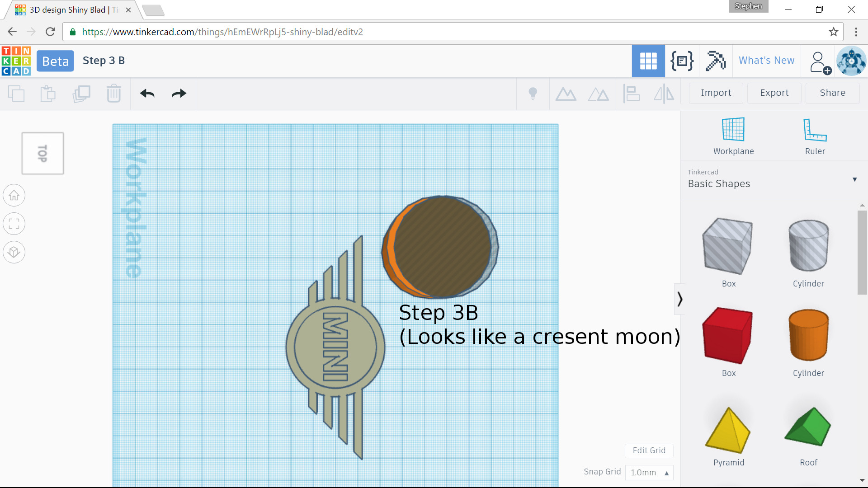Click the Beta badge
The image size is (868, 488).
point(55,61)
